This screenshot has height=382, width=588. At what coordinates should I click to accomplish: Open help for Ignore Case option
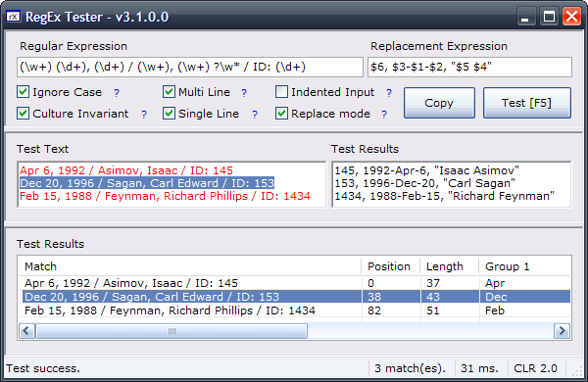[117, 93]
